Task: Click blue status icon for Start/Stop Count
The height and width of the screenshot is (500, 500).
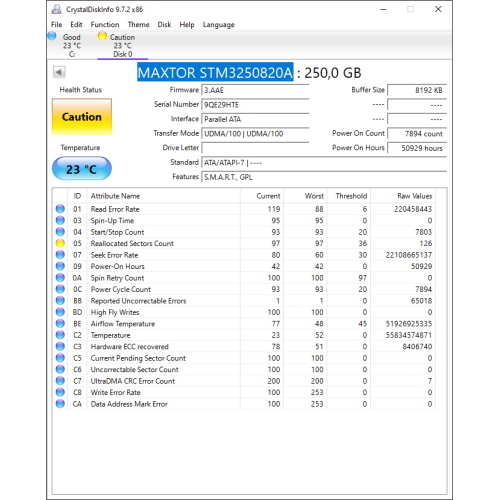Action: (60, 232)
